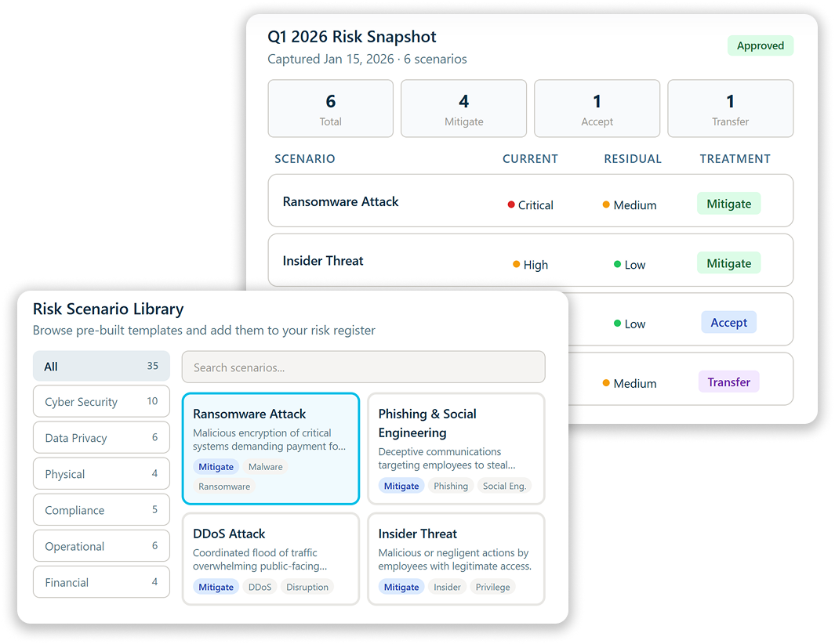The height and width of the screenshot is (644, 835).
Task: Select the All category filter
Action: [x=101, y=366]
